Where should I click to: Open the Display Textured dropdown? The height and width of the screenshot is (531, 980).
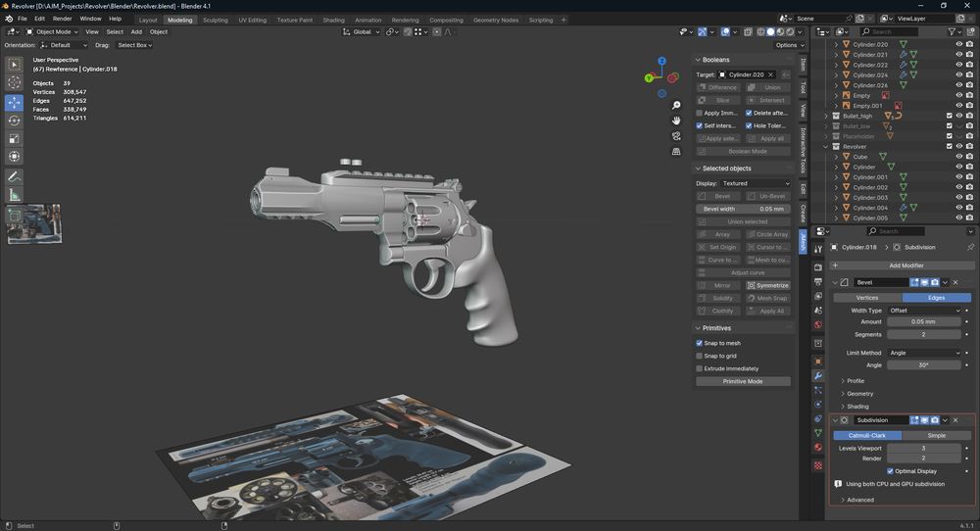point(756,183)
